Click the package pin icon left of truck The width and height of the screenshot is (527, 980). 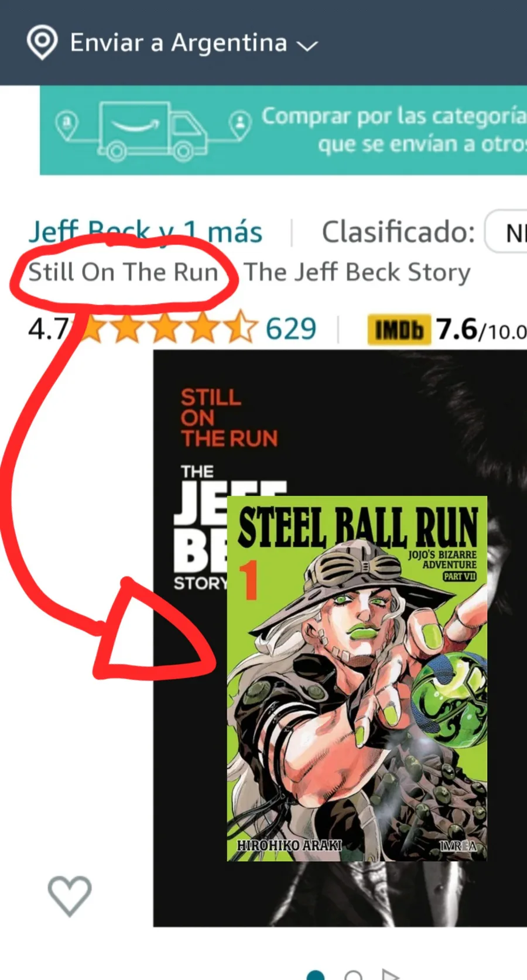(x=67, y=125)
